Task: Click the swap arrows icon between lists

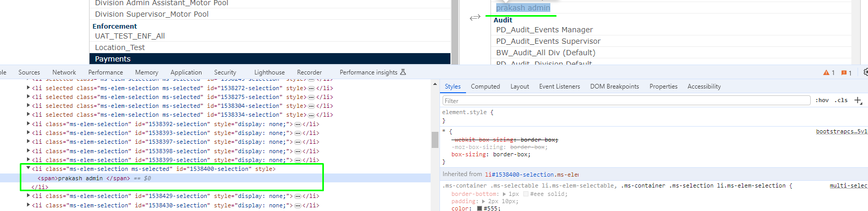Action: (475, 18)
